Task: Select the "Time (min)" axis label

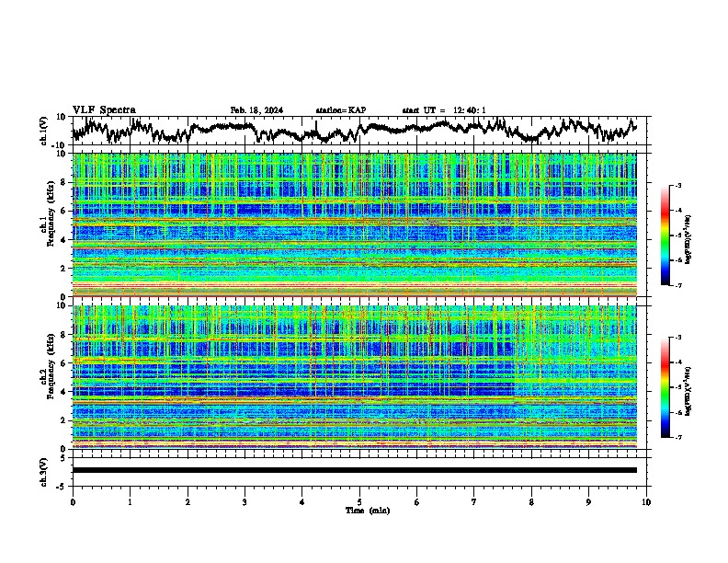Action: tap(368, 511)
